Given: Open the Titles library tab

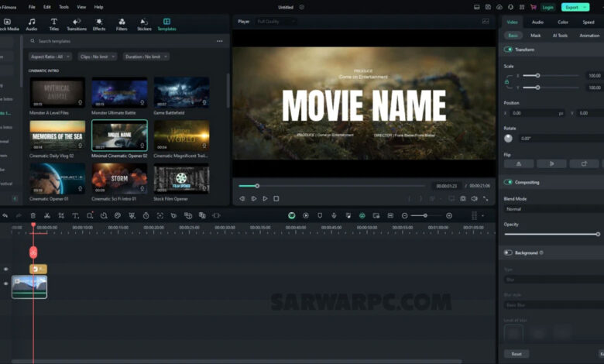Looking at the screenshot, I should click(x=54, y=24).
